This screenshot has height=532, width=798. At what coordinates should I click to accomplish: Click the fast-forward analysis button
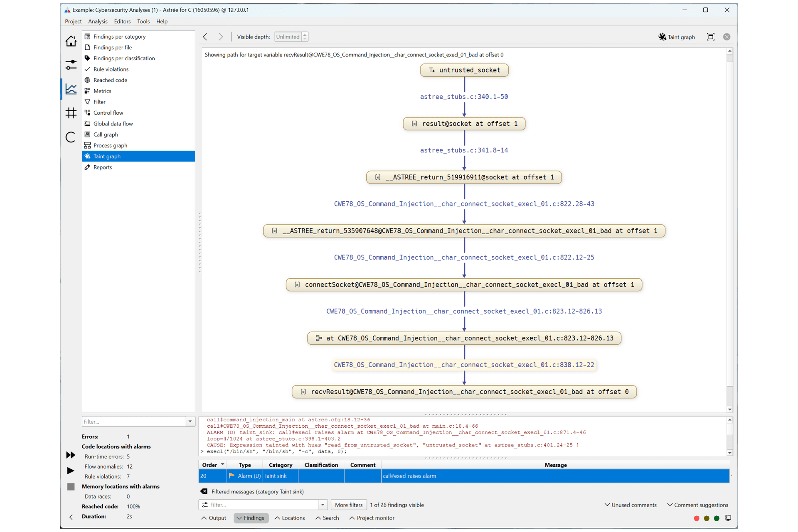(x=71, y=455)
